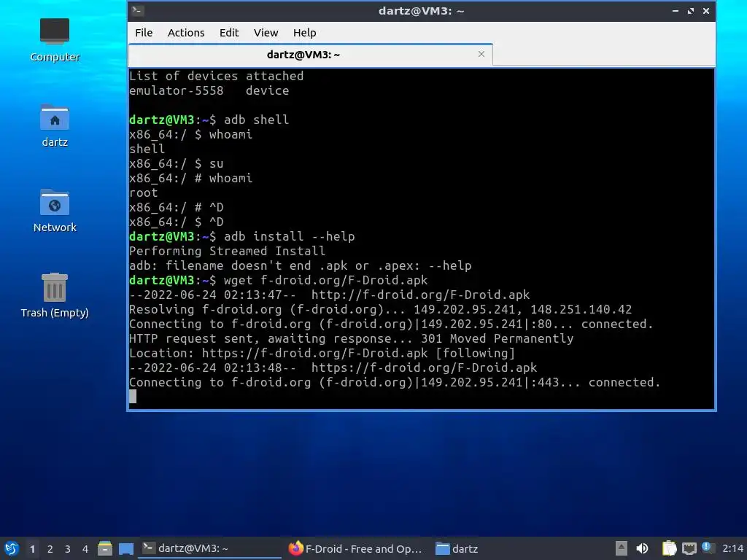Click the 'adb shell' command line

click(x=209, y=120)
